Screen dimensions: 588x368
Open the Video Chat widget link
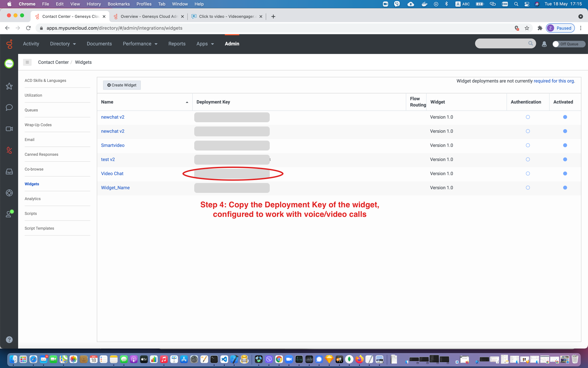pos(112,173)
